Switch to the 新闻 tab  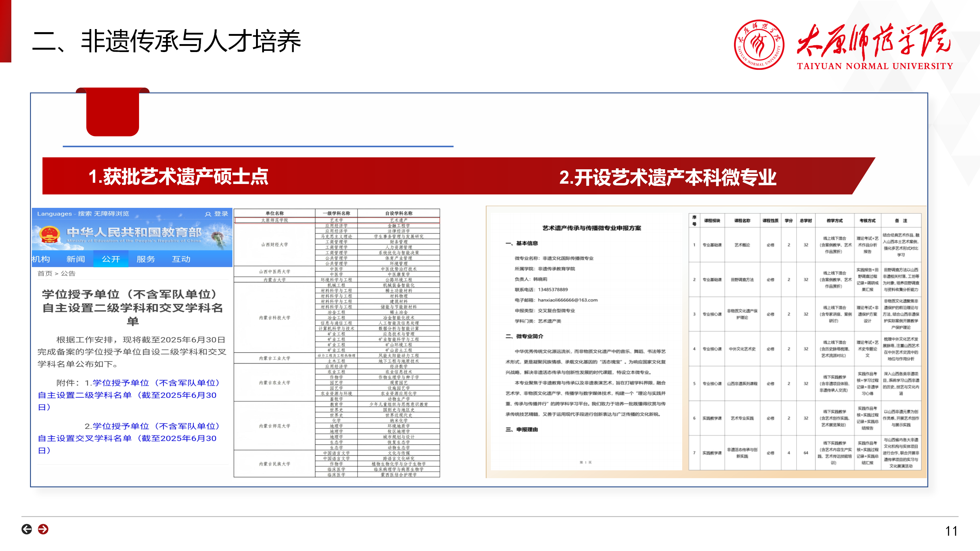pyautogui.click(x=76, y=259)
